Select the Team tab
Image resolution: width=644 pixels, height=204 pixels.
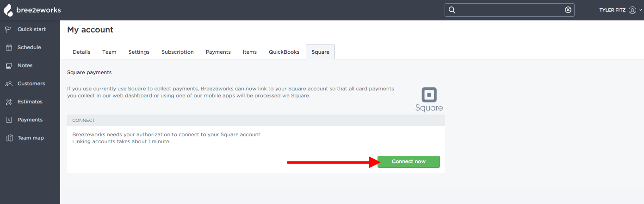[x=109, y=52]
